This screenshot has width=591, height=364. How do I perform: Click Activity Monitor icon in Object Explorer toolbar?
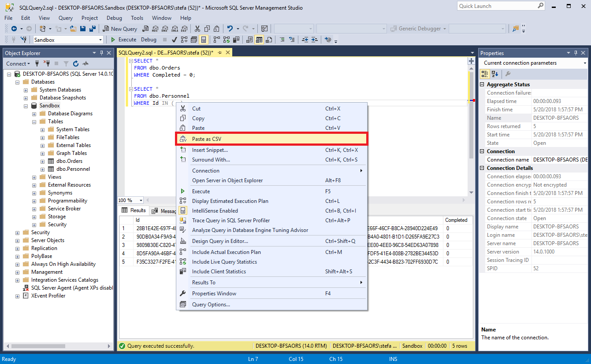click(x=85, y=63)
